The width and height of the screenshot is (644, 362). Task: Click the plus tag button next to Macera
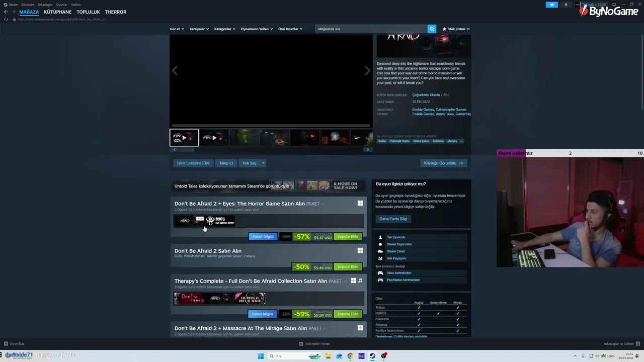(x=461, y=141)
